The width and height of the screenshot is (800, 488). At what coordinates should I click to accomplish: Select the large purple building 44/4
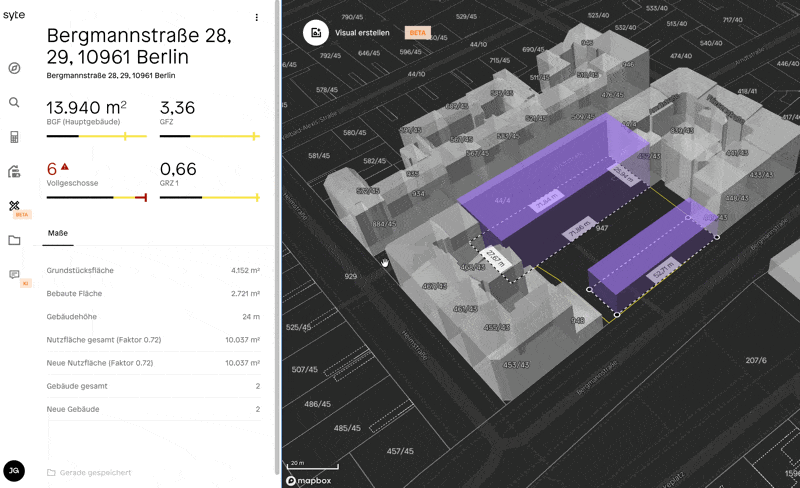tap(540, 185)
